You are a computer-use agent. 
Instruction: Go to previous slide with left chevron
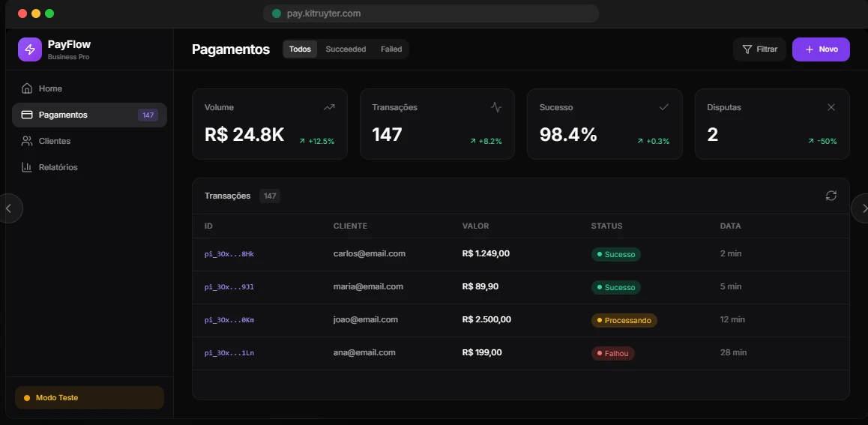tap(9, 208)
